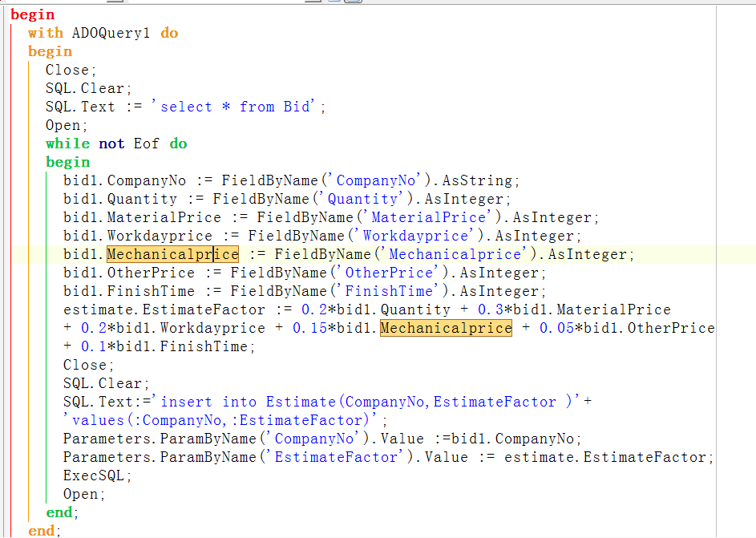This screenshot has height=538, width=756.
Task: Click the ADOQuery1 identifier in the with statement
Action: pyautogui.click(x=111, y=33)
